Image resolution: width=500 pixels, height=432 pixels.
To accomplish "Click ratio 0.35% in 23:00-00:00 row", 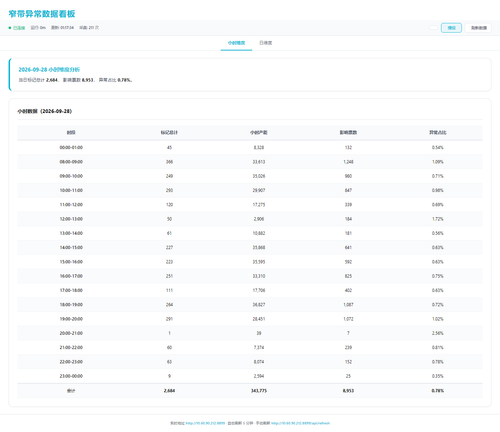I will coord(438,376).
